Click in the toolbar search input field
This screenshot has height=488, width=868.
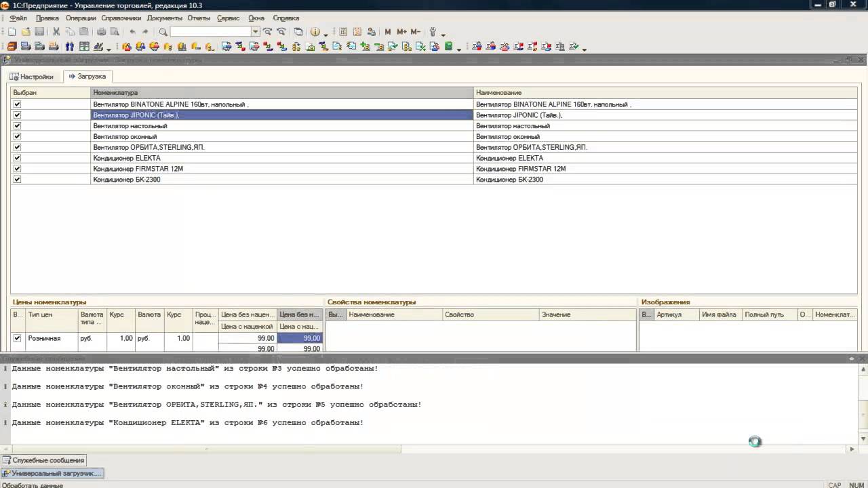tap(211, 32)
